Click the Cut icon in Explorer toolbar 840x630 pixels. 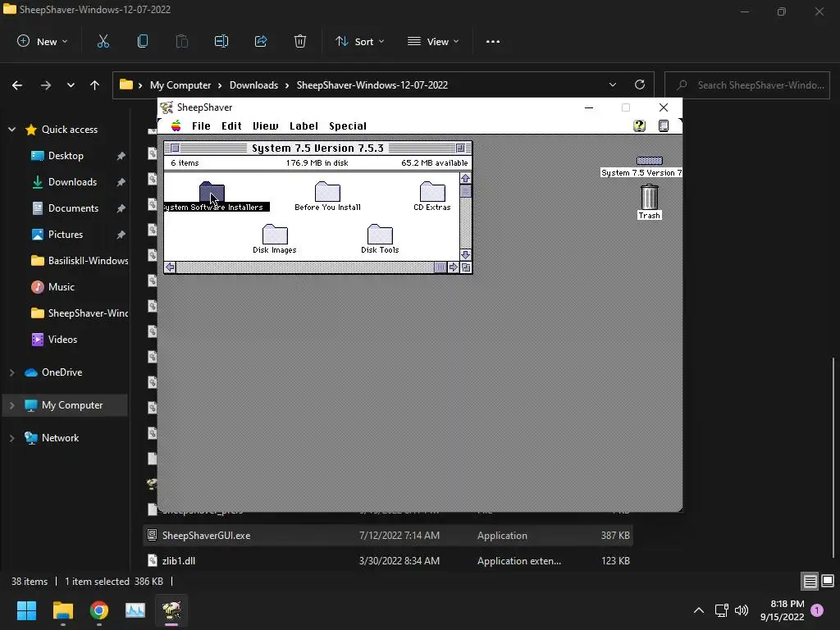(103, 41)
